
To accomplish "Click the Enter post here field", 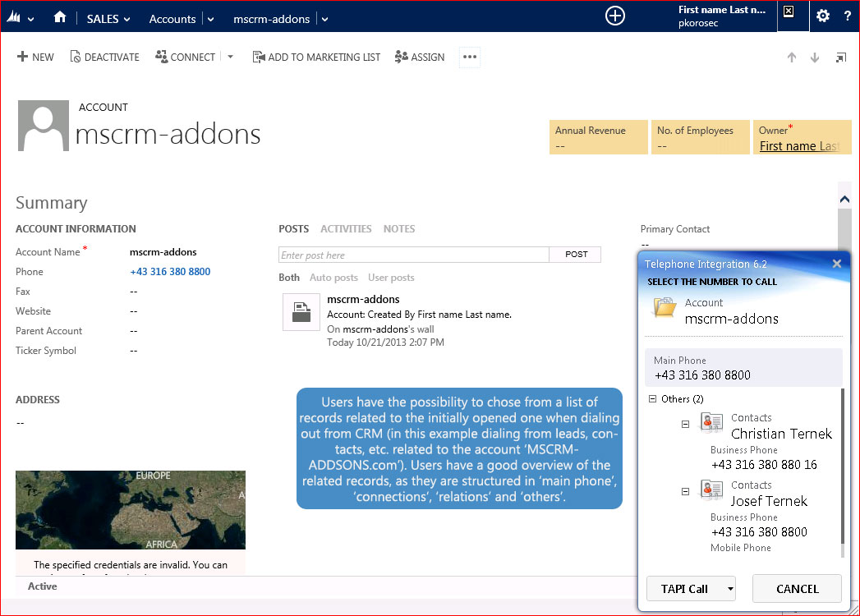I will [x=413, y=255].
